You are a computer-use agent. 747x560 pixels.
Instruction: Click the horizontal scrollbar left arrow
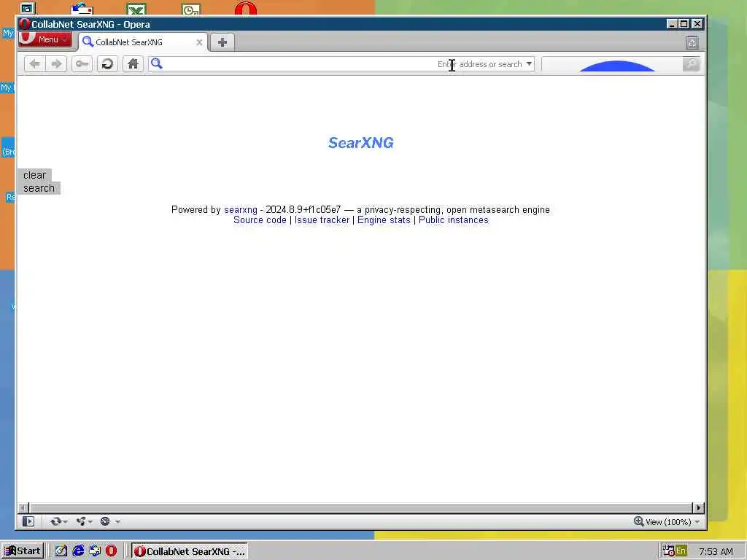[23, 507]
